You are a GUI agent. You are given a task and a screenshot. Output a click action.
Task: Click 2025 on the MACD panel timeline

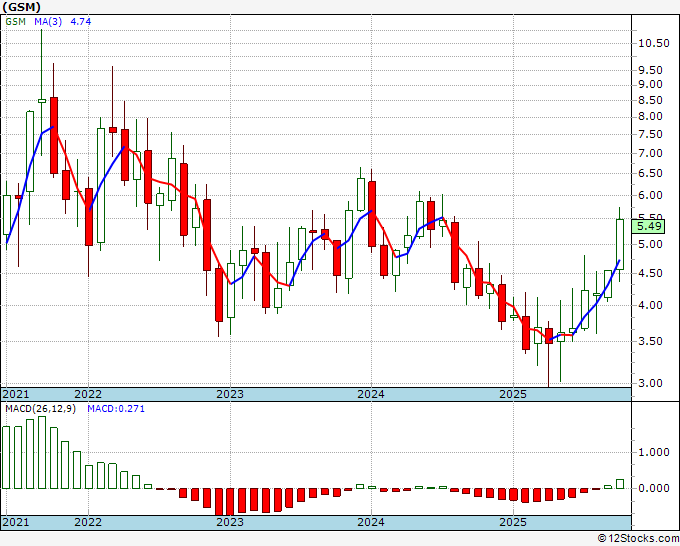[513, 522]
